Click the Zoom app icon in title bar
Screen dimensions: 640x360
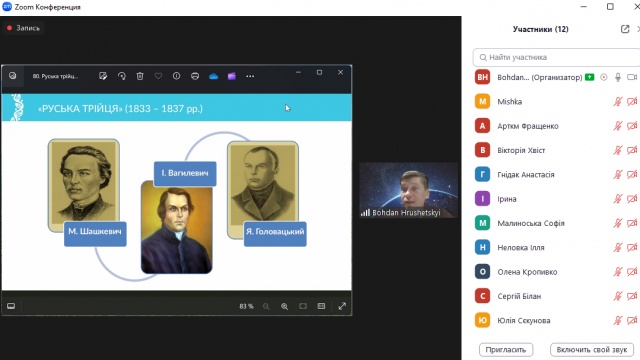7,7
